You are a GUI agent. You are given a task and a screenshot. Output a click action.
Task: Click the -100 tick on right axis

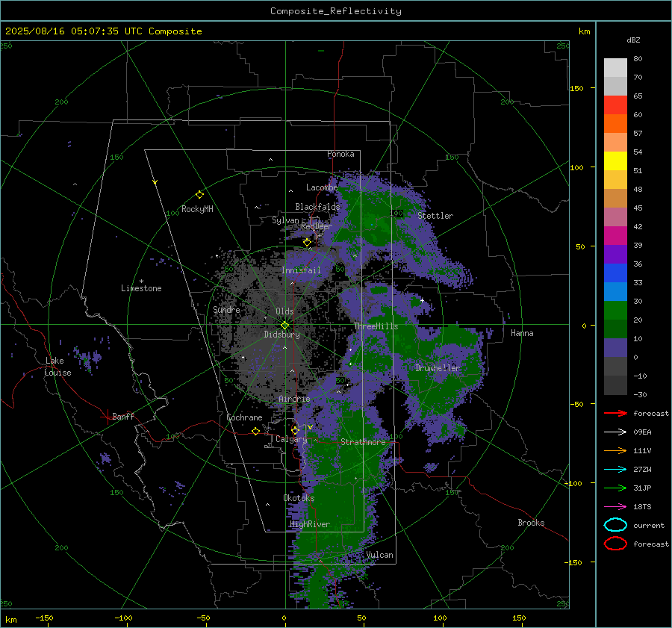pyautogui.click(x=573, y=483)
